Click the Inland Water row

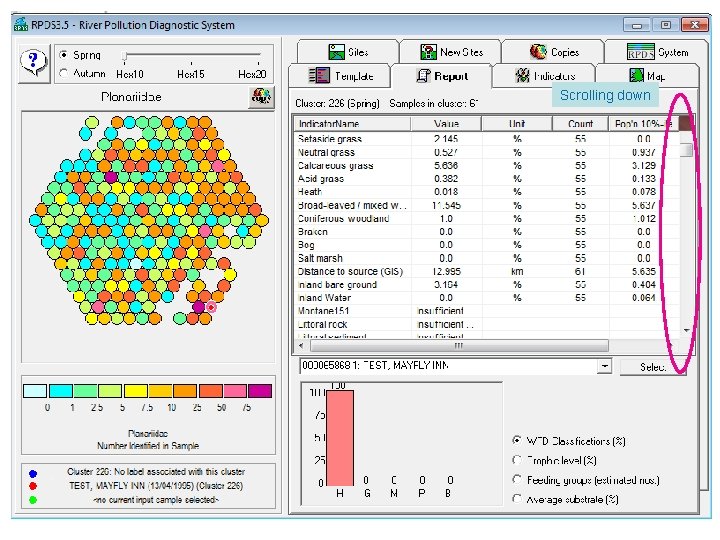487,298
